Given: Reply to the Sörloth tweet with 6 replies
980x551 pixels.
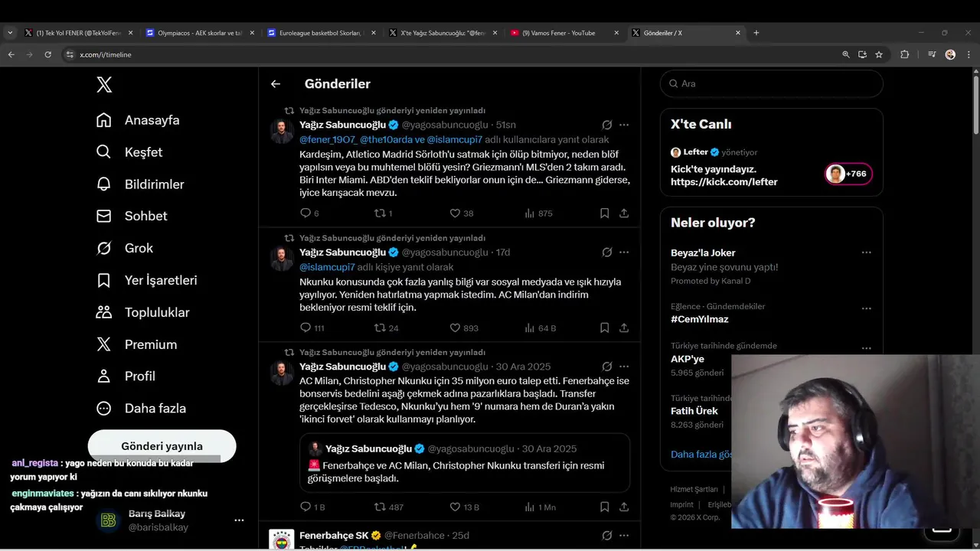Looking at the screenshot, I should 309,214.
